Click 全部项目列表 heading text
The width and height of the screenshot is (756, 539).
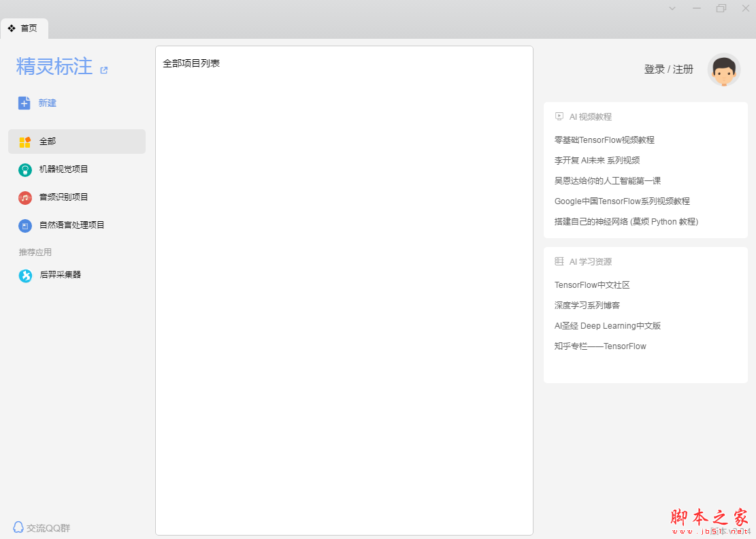[191, 63]
